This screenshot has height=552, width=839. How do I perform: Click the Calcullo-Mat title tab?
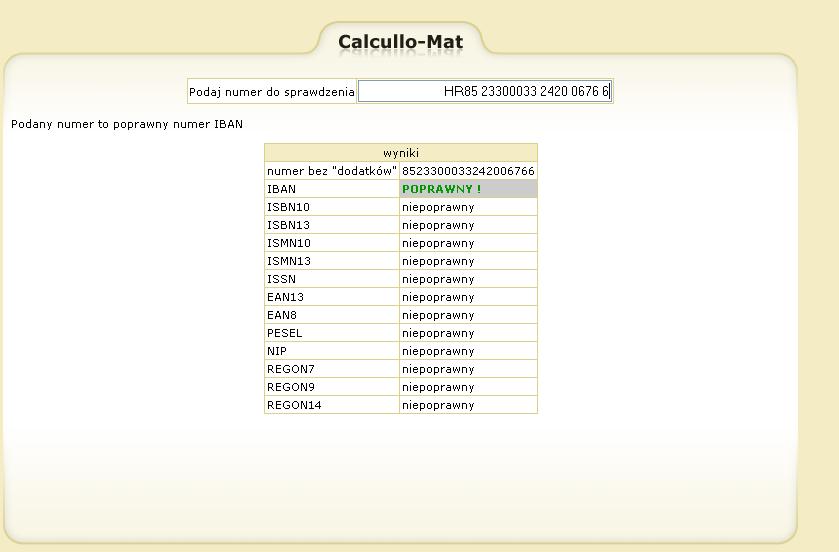tap(400, 42)
